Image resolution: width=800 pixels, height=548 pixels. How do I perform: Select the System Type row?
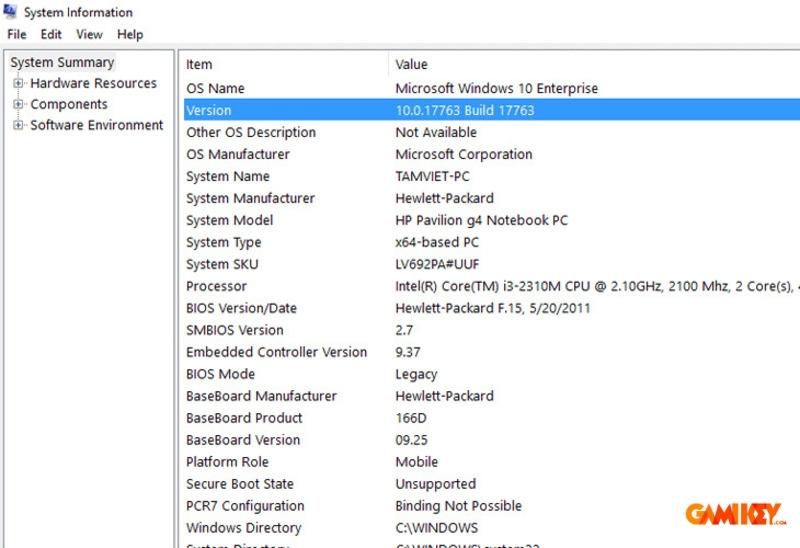point(492,242)
